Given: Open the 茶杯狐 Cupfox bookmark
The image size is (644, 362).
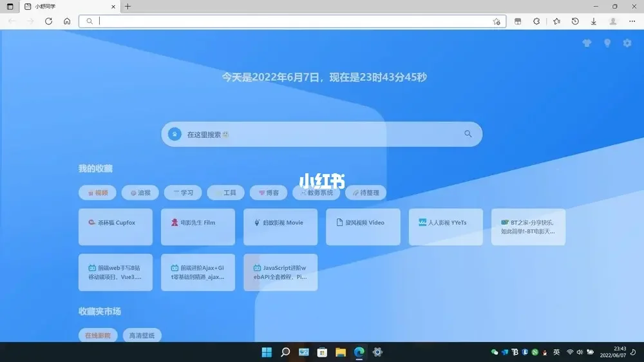Looking at the screenshot, I should (x=115, y=227).
